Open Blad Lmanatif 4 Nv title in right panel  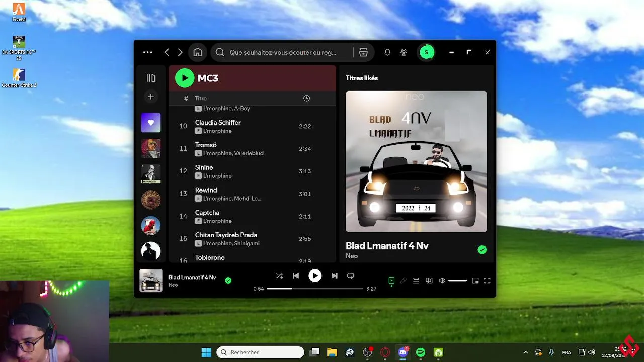click(387, 246)
